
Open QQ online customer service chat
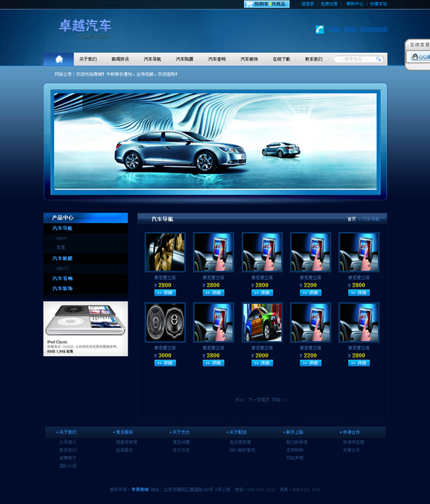[421, 57]
